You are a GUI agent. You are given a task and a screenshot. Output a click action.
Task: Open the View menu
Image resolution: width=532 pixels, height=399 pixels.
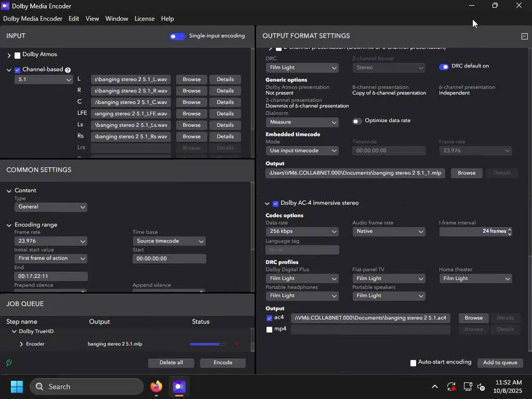point(92,19)
